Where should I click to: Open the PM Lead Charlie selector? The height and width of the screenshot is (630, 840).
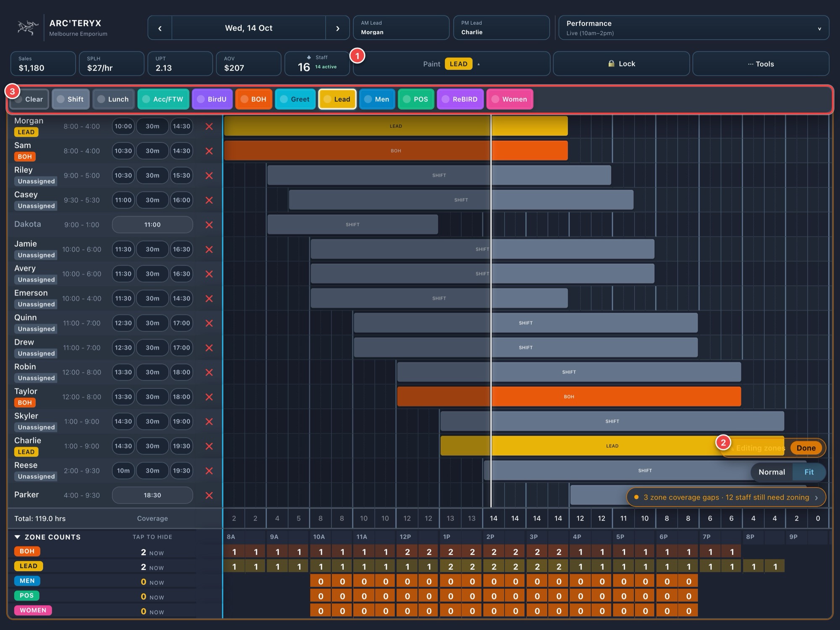point(501,28)
